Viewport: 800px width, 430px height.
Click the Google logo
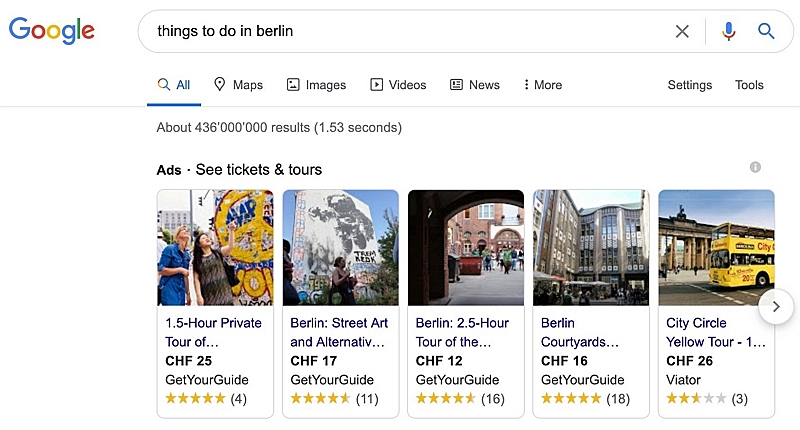click(x=52, y=31)
